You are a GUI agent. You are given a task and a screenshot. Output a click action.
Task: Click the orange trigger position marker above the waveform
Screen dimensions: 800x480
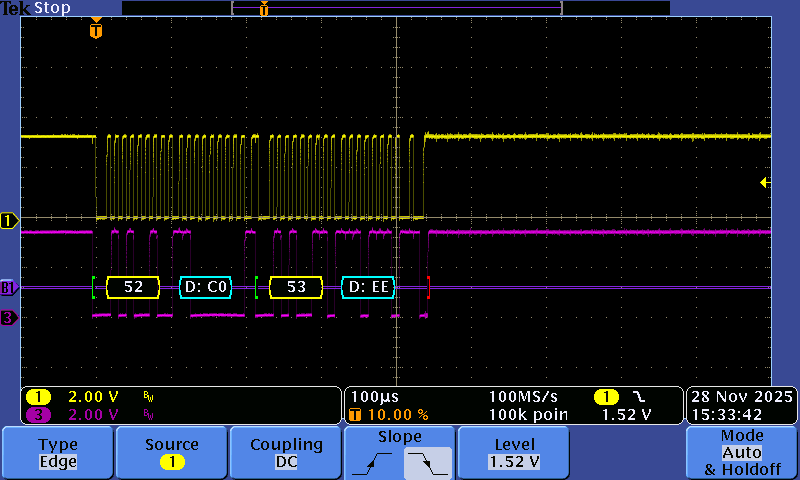coord(95,30)
